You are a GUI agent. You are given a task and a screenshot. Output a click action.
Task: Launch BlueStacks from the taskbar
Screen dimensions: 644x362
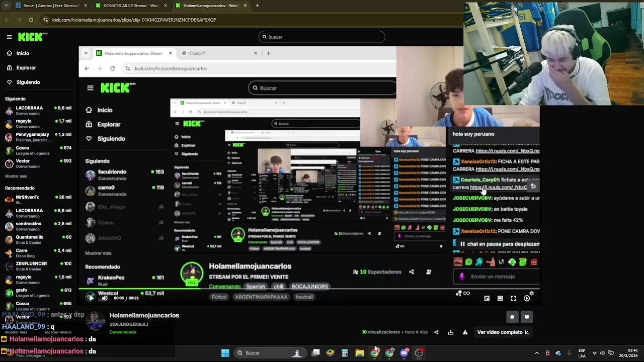tap(330, 353)
